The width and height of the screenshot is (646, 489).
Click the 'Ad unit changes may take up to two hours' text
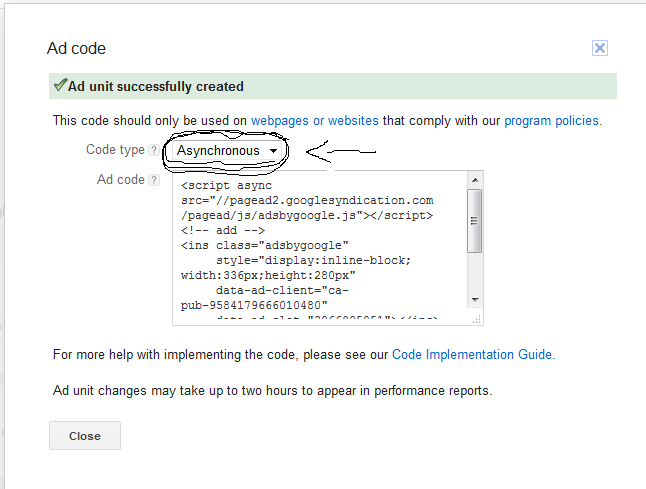[x=272, y=391]
